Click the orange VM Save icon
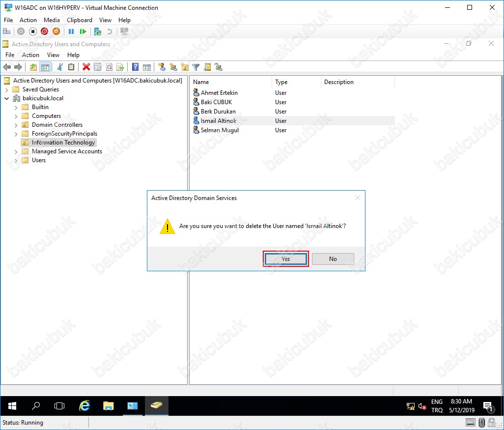 [56, 31]
